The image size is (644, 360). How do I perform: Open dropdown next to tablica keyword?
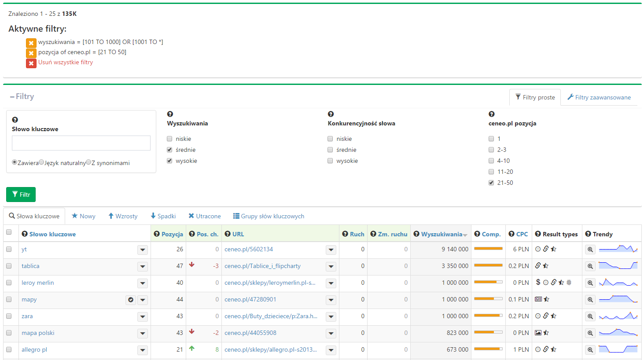(143, 267)
